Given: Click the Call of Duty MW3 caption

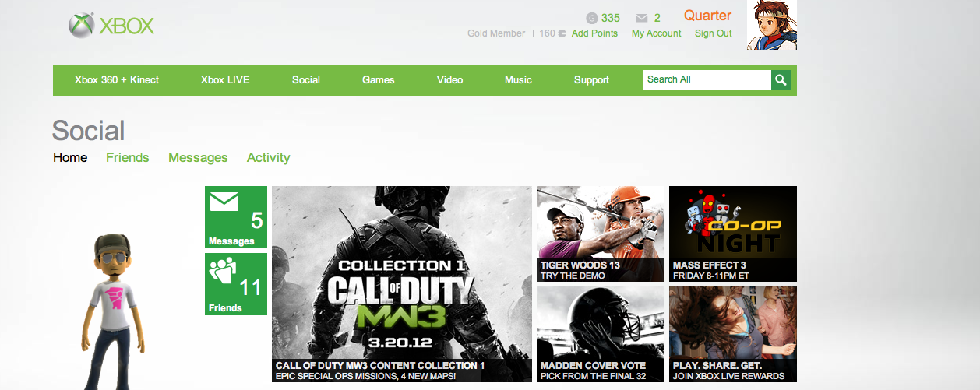Looking at the screenshot, I should (x=380, y=365).
